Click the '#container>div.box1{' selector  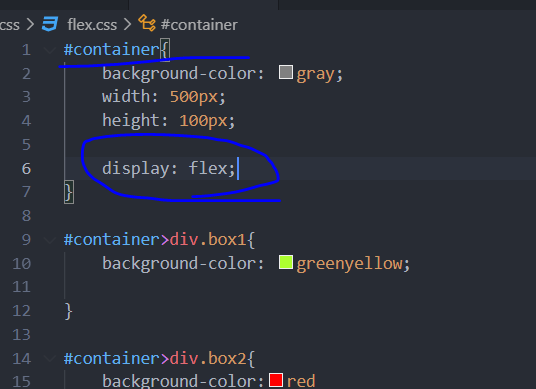tap(159, 240)
